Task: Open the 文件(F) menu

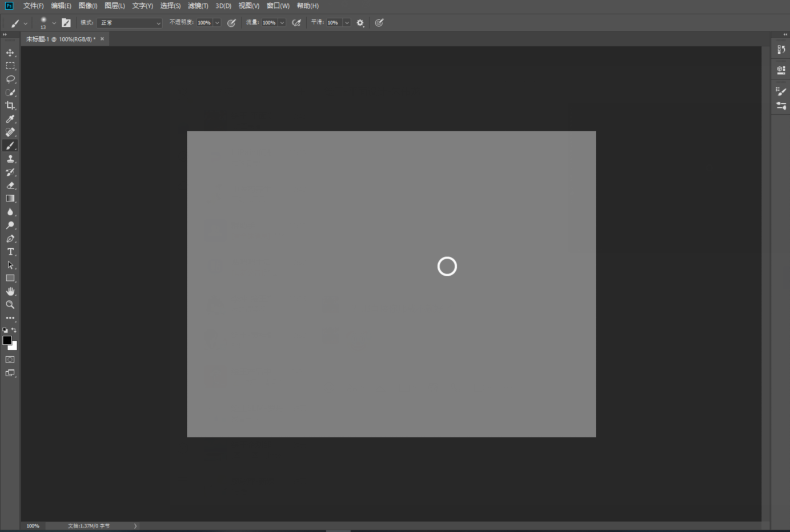Action: [33, 6]
